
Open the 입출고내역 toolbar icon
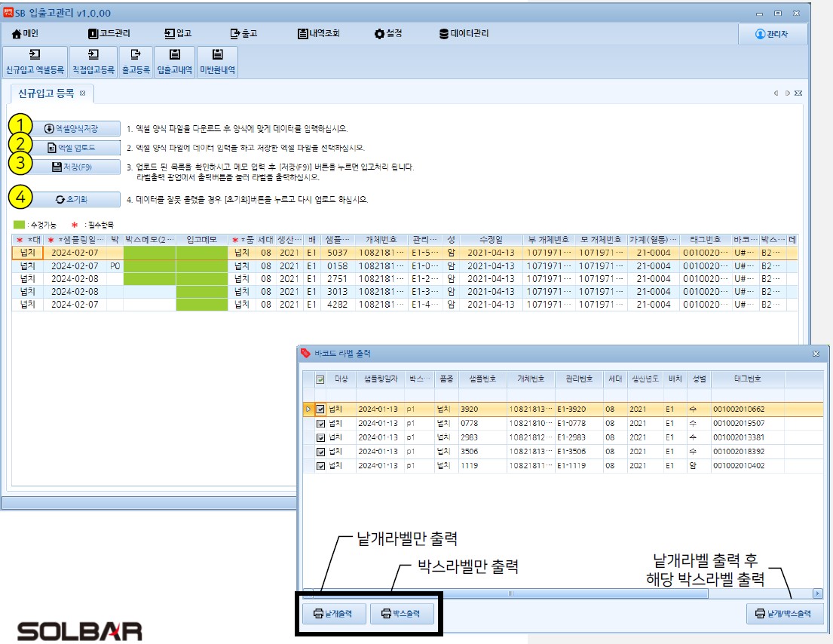(175, 62)
